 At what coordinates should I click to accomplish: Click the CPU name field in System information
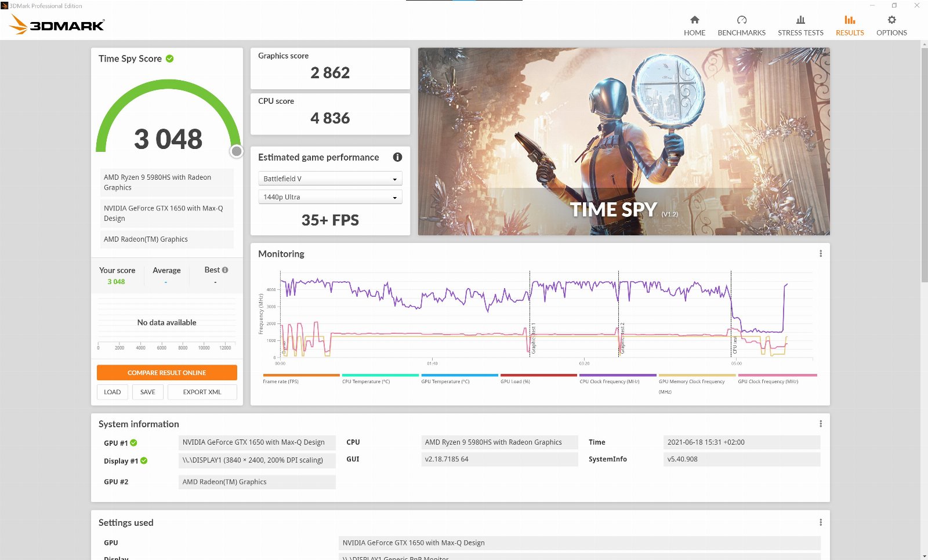(499, 442)
